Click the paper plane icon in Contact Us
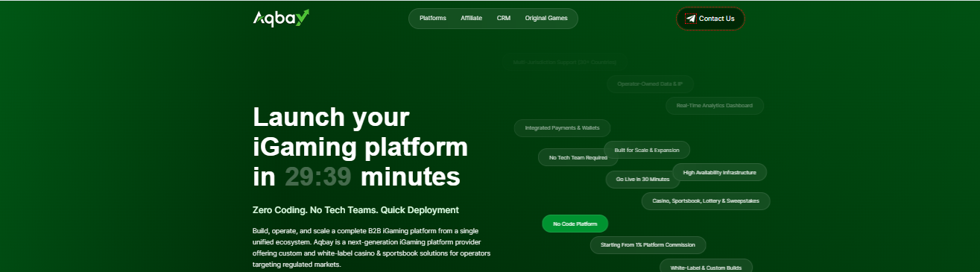Image resolution: width=980 pixels, height=272 pixels. click(x=691, y=19)
